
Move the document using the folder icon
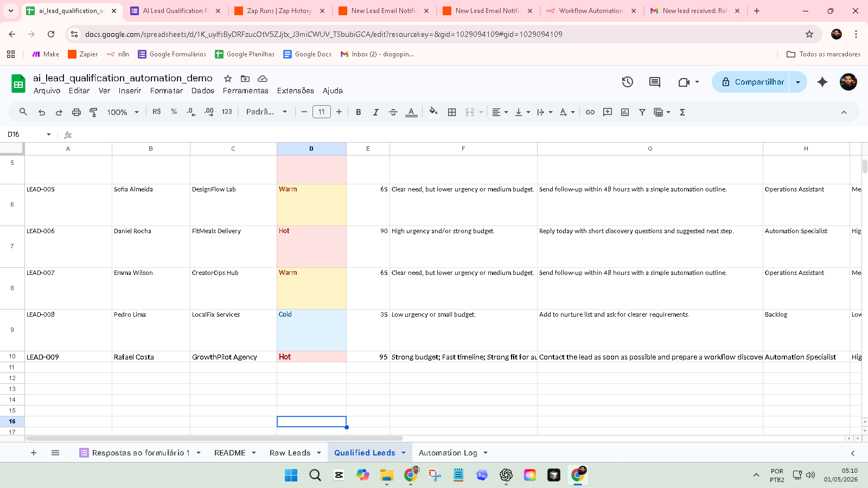245,79
